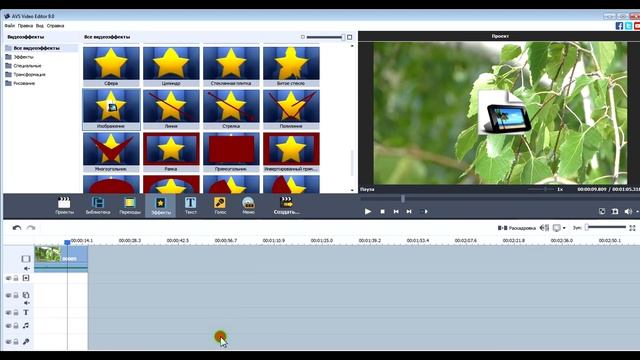Toggle the lock of the overlay track
The width and height of the screenshot is (640, 360).
[16, 295]
